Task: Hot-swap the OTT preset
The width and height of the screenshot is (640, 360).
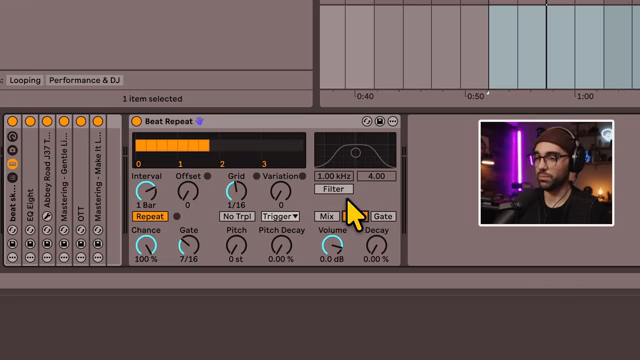Action: click(81, 230)
